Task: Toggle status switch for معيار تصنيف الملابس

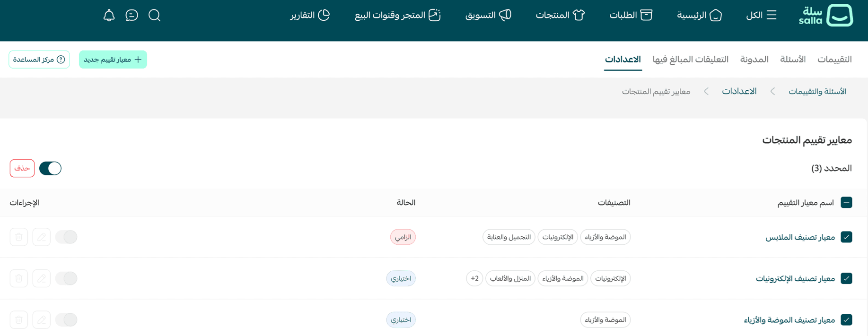Action: pos(66,237)
